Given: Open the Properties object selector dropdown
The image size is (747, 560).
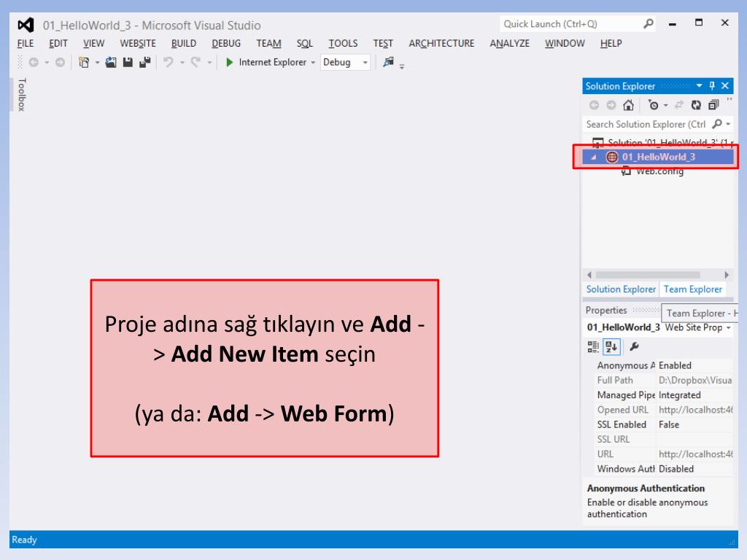Looking at the screenshot, I should 728,327.
